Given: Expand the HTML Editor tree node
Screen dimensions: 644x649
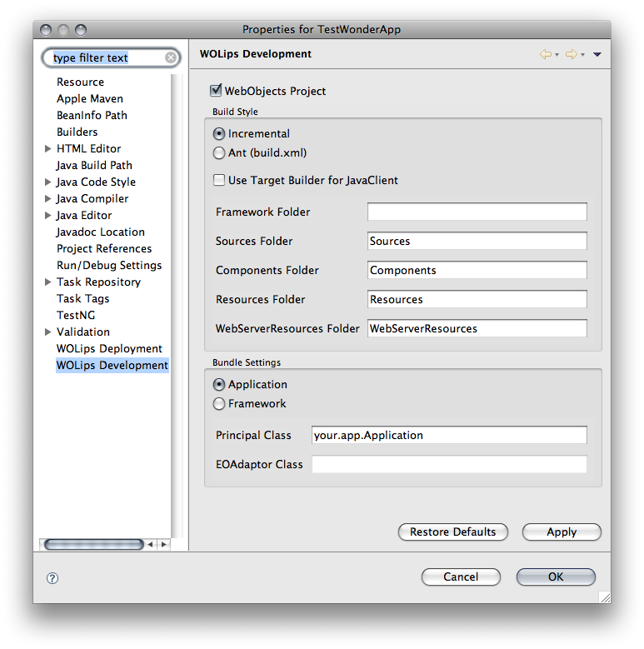Looking at the screenshot, I should [48, 149].
